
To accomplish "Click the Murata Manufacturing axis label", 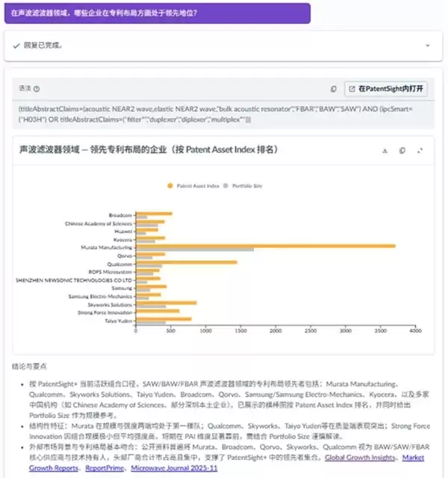I will [x=106, y=247].
